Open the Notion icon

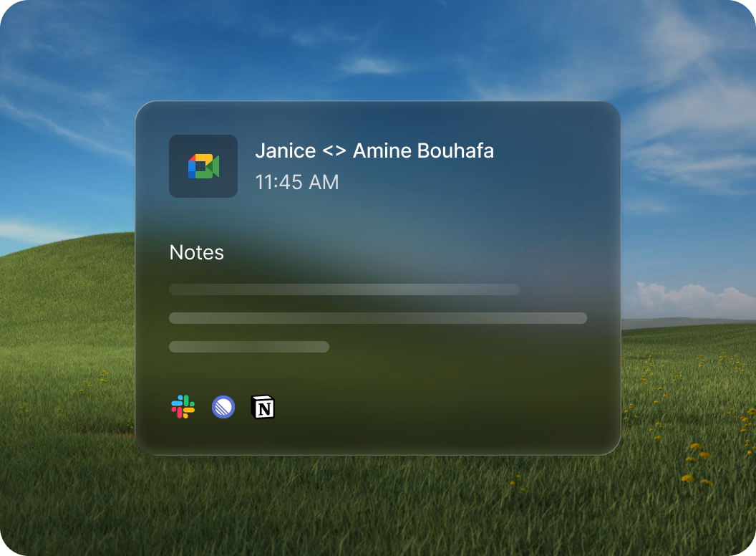(x=263, y=407)
